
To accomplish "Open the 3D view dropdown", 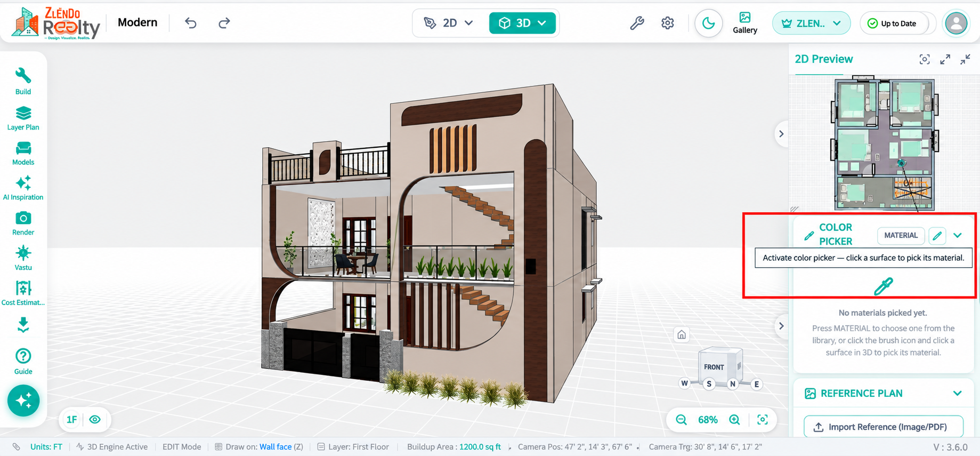I will 522,23.
